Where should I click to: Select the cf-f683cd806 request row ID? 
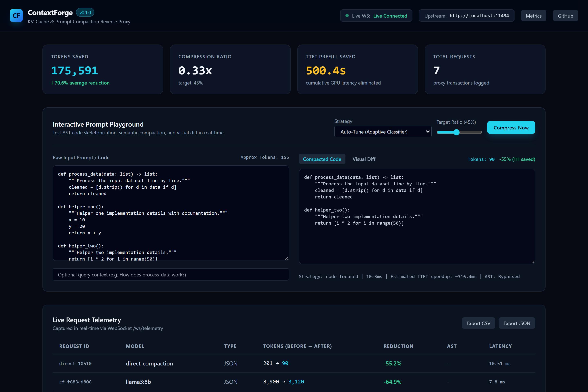click(x=75, y=382)
